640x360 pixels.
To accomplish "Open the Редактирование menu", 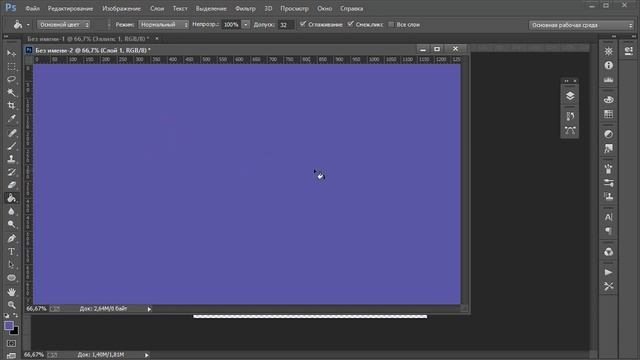I will pos(70,9).
